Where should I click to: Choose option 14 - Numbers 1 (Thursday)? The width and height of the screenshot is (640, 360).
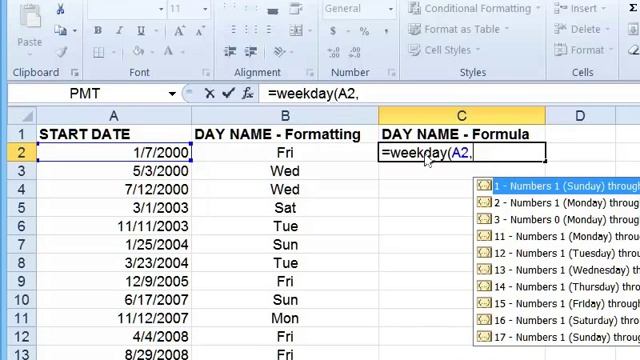[558, 287]
